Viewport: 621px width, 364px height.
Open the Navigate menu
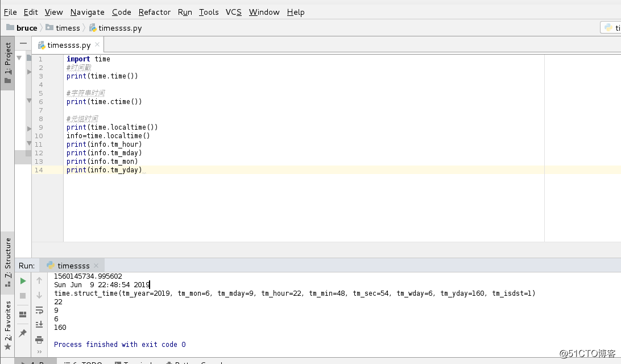[87, 13]
